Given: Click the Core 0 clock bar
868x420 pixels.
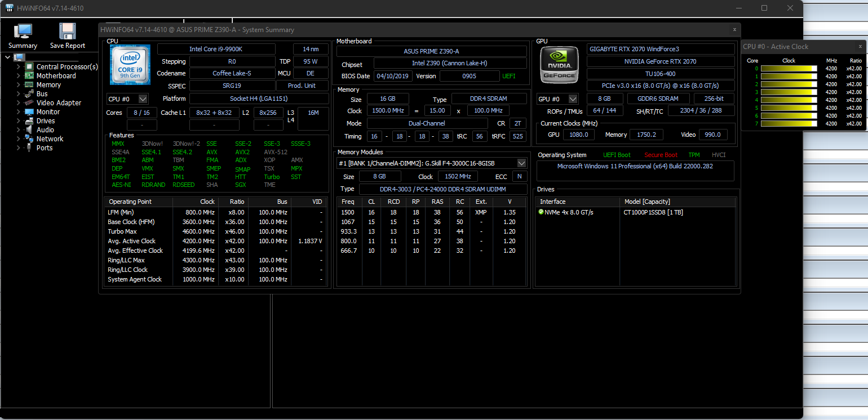Looking at the screenshot, I should point(789,68).
